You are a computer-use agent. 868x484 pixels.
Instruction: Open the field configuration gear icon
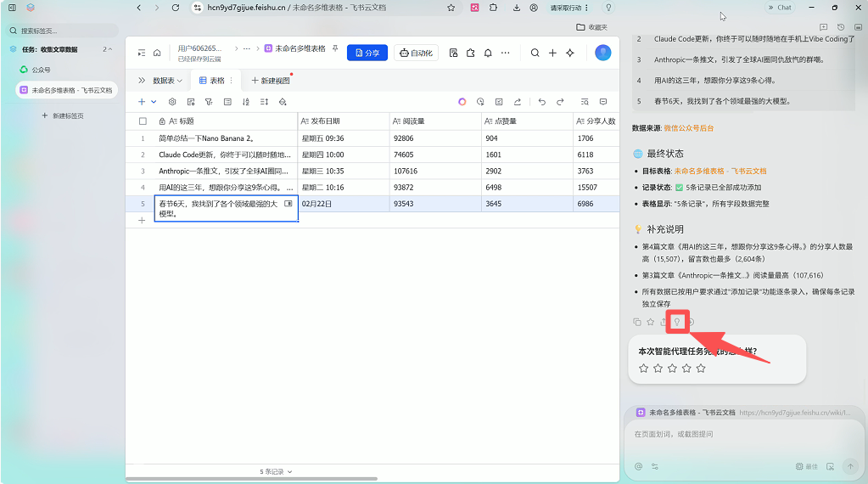click(172, 102)
